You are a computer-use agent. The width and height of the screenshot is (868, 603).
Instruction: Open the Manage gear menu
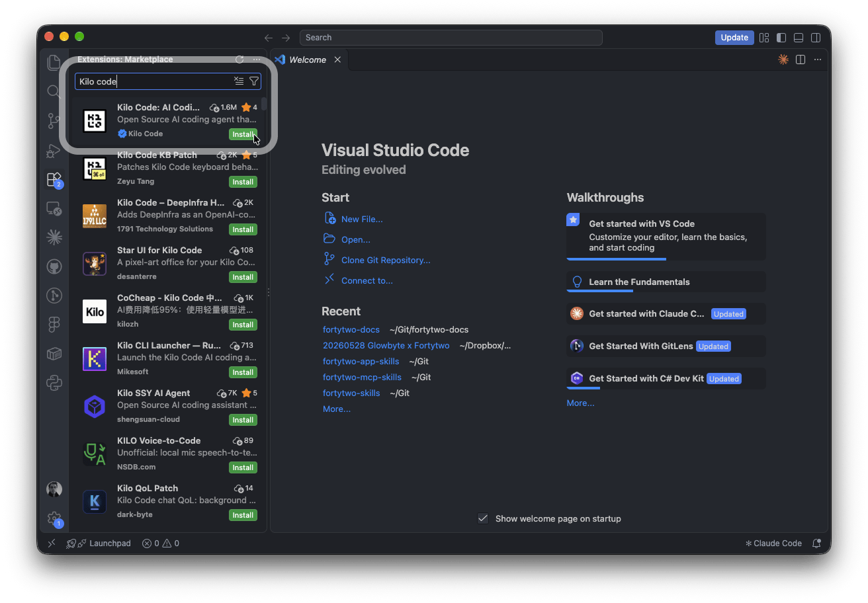point(54,519)
